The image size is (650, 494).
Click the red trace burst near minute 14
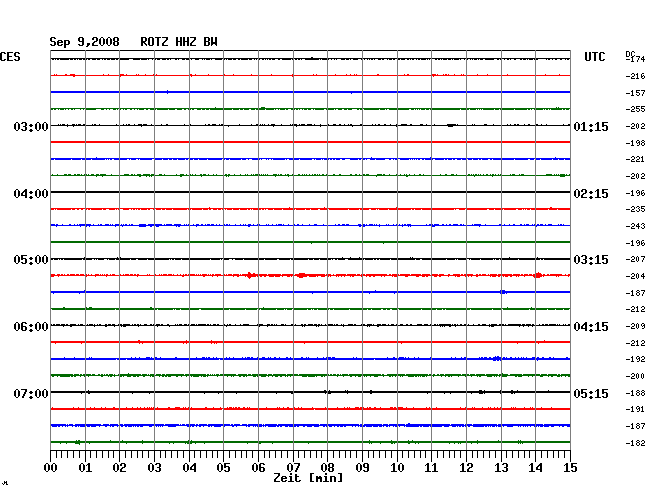click(538, 275)
